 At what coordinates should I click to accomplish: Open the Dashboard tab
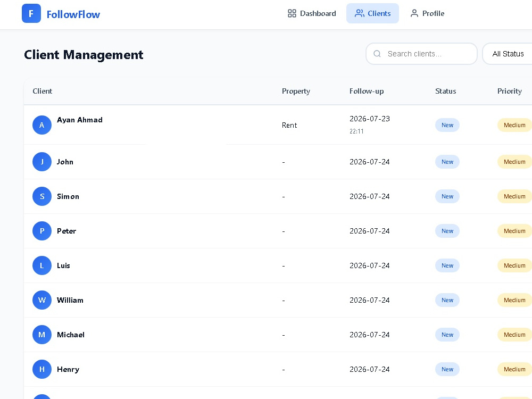tap(311, 13)
